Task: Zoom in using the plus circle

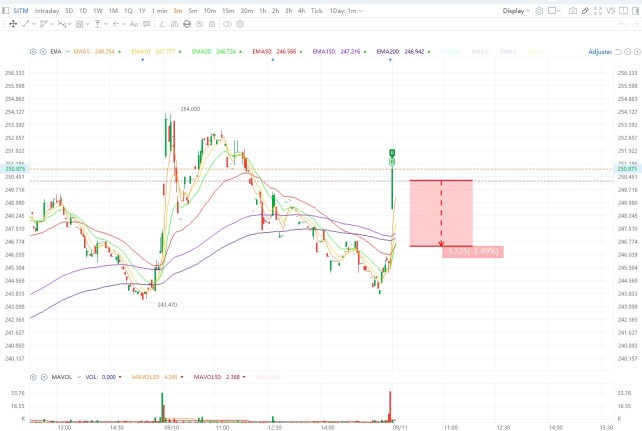Action: pos(637,52)
